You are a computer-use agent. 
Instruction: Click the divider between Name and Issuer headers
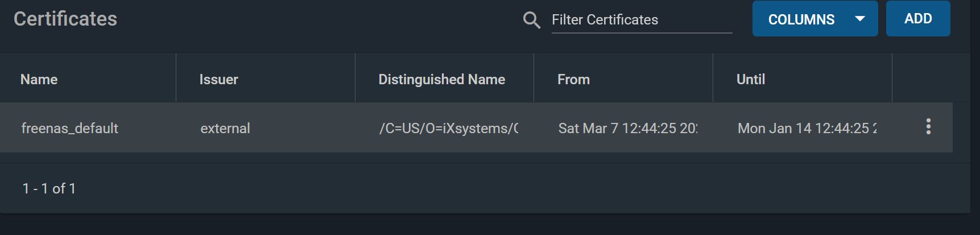(x=176, y=78)
